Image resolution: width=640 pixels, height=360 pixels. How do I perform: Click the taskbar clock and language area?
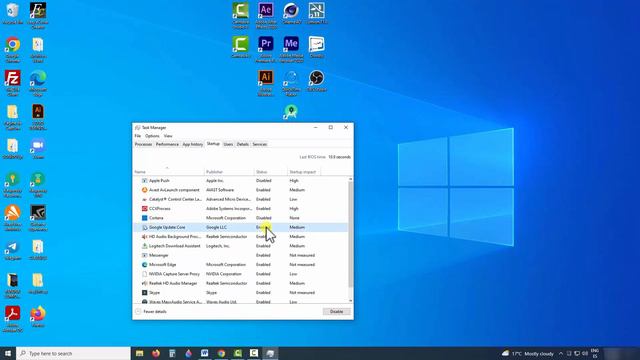(x=595, y=353)
